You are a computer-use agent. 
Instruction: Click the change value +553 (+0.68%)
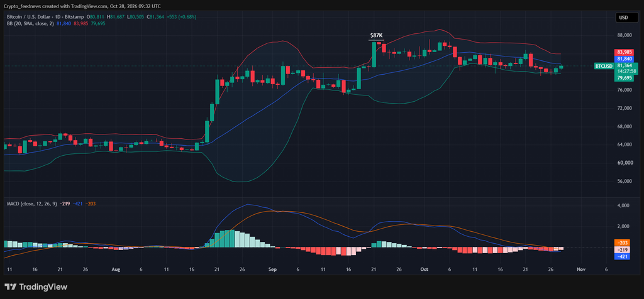click(x=183, y=17)
